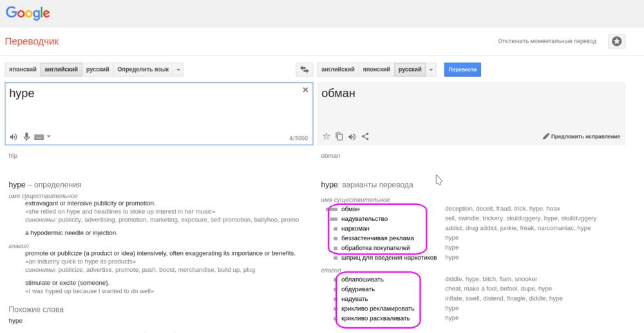Open Переводчик home link
Image resolution: width=644 pixels, height=333 pixels.
32,41
